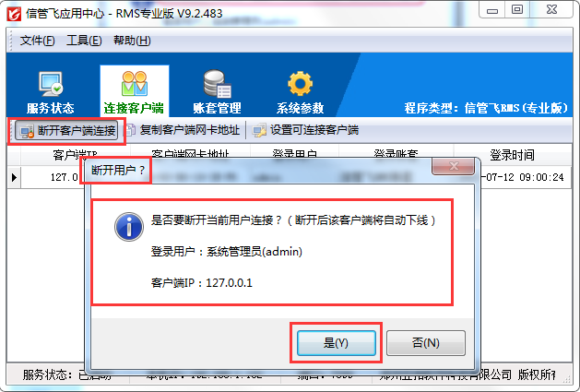Click the 复制客户端网卡地址 toolbar label
Image resolution: width=580 pixels, height=392 pixels.
coord(190,130)
